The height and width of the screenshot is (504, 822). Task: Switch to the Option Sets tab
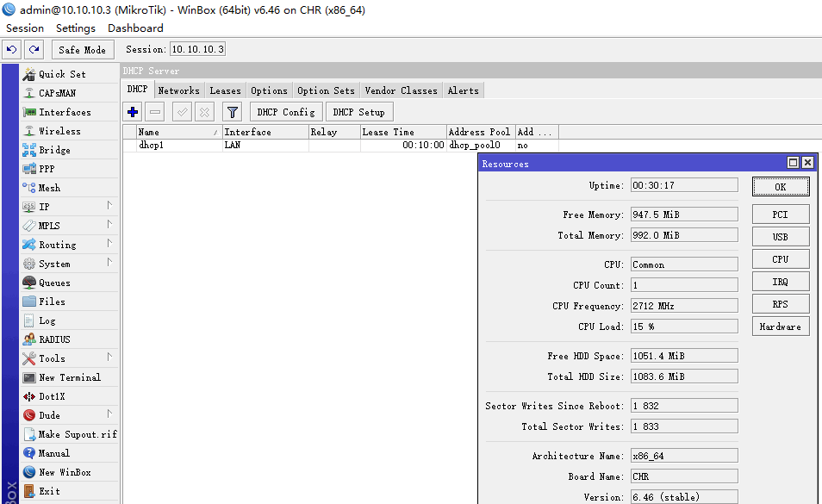pos(326,90)
